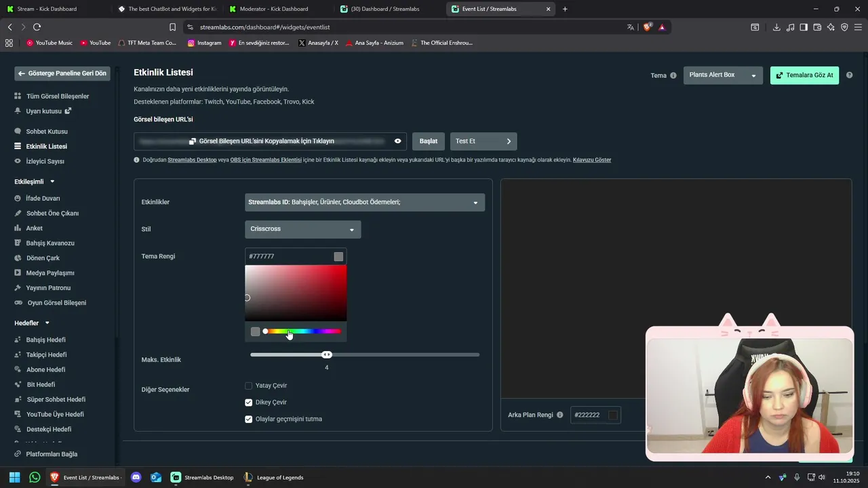Click Temalara Göz At button

pyautogui.click(x=804, y=75)
